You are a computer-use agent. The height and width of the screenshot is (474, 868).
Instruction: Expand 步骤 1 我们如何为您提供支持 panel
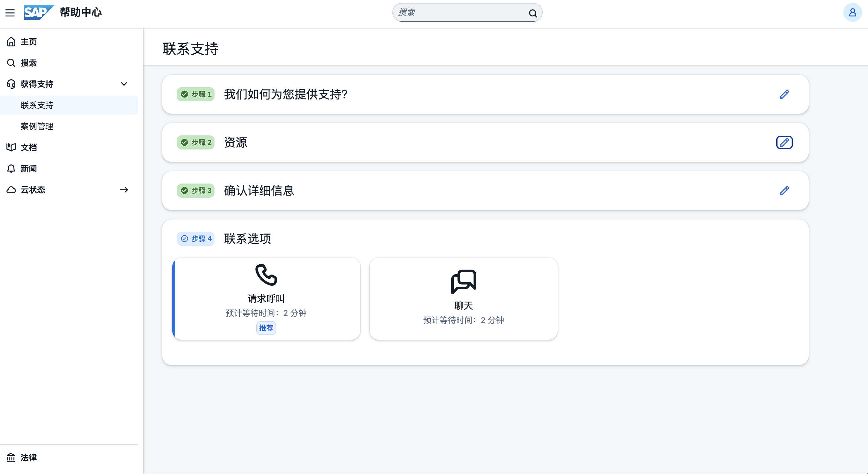(286, 94)
